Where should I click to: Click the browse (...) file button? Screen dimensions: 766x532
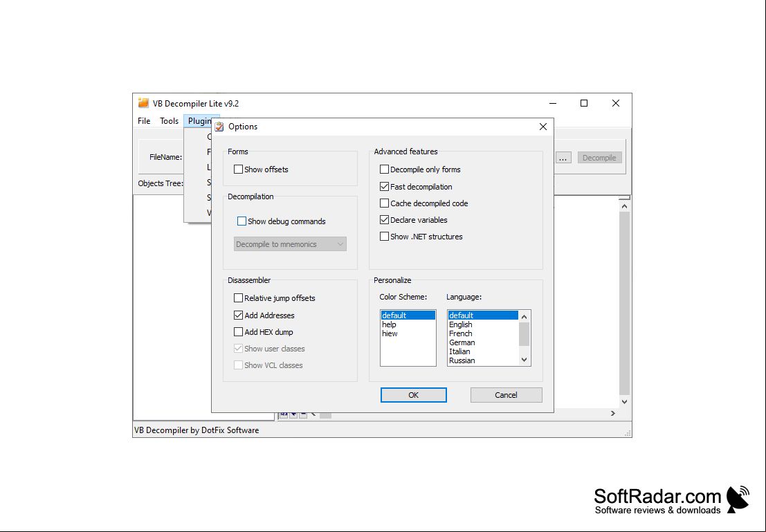point(563,158)
